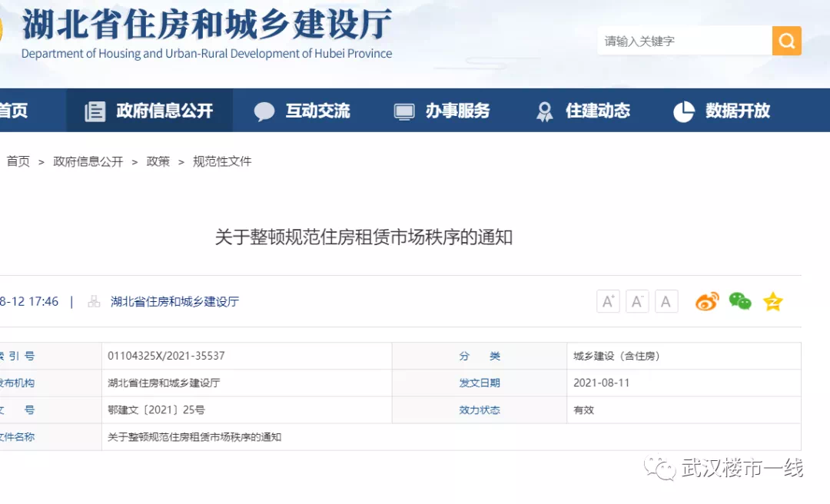
Task: Click 政策 breadcrumb link
Action: pos(158,161)
